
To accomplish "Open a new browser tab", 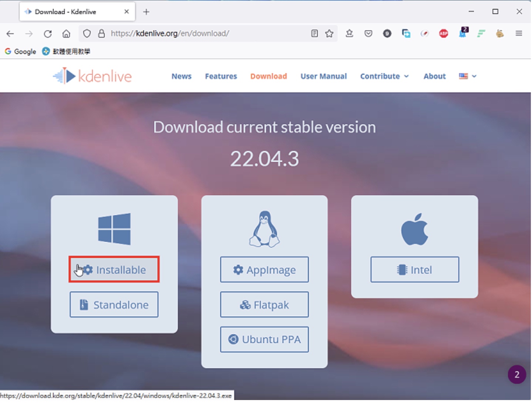I will pyautogui.click(x=146, y=12).
